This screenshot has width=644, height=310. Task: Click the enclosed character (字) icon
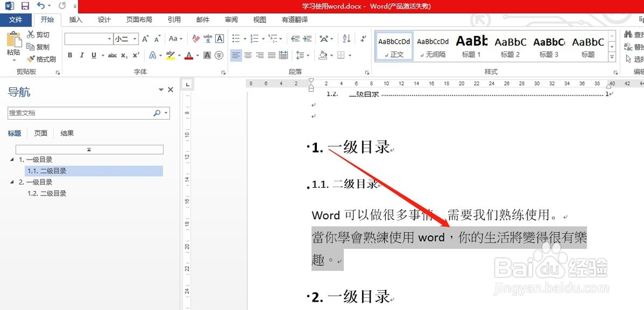(x=220, y=55)
